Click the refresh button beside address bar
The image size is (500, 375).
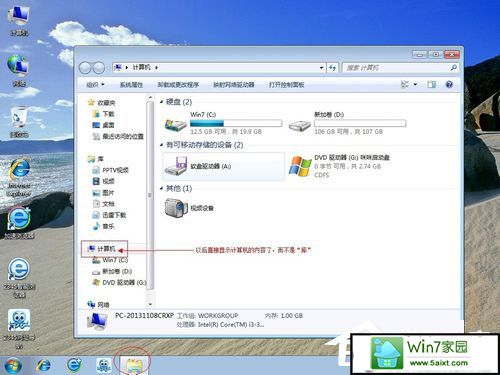click(332, 68)
